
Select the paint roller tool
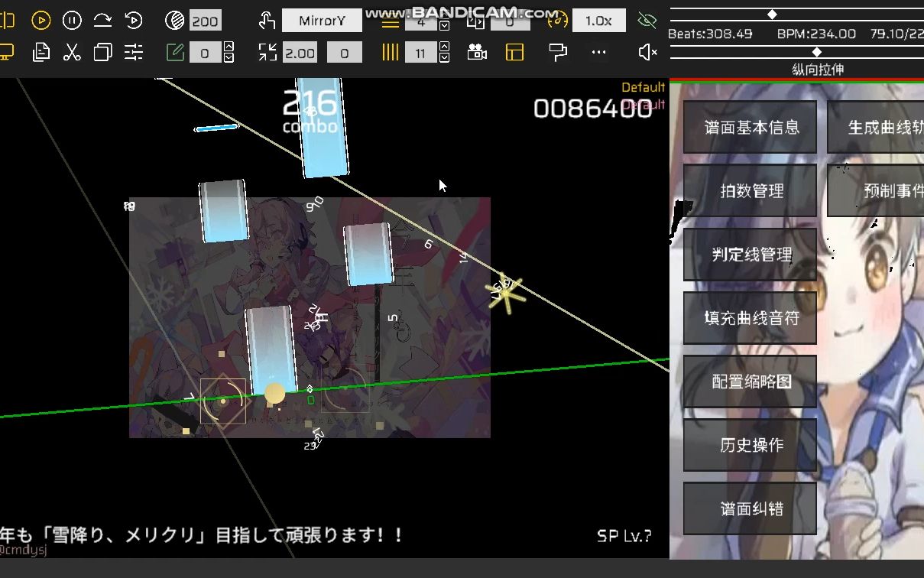coord(558,52)
